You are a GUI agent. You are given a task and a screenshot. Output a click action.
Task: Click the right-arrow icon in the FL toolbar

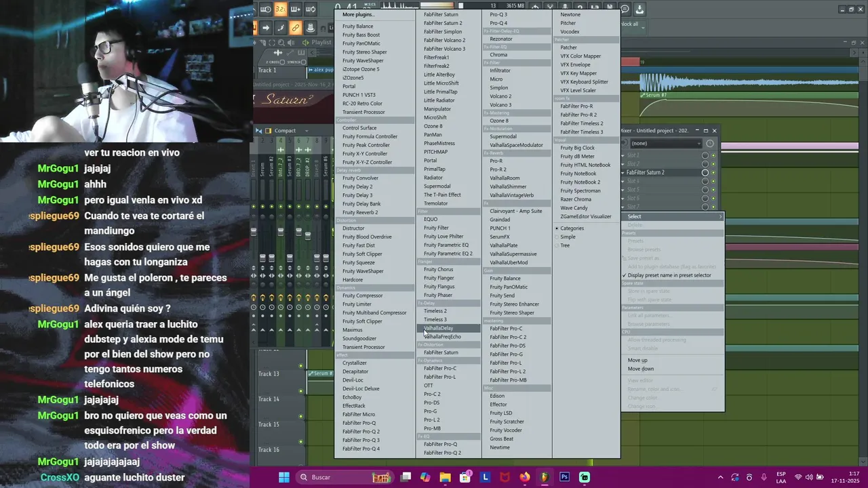266,28
